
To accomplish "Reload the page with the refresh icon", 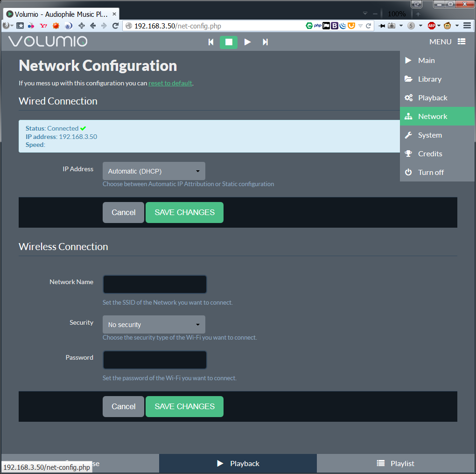I will click(115, 26).
